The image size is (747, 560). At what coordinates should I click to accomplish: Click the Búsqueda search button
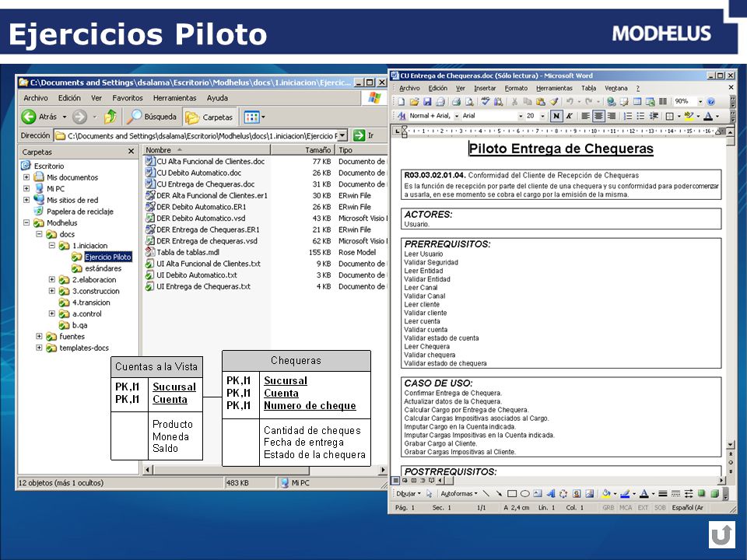tap(152, 116)
